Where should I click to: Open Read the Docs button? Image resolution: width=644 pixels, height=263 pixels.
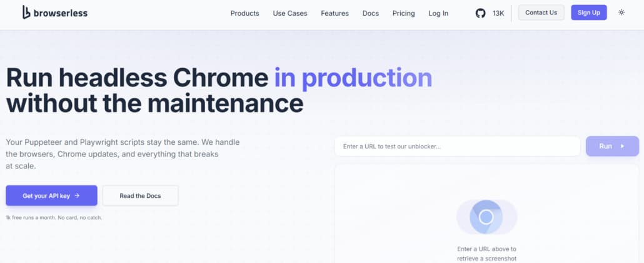coord(140,195)
